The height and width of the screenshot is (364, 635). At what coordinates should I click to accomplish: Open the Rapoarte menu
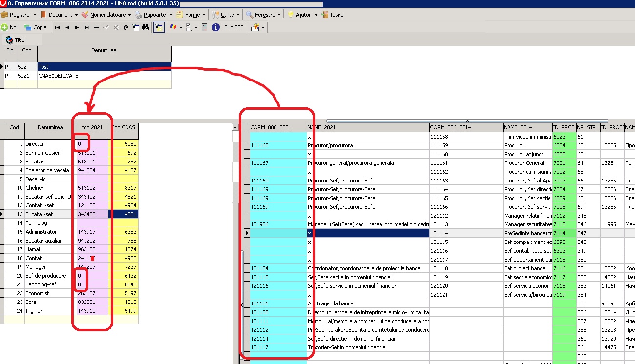click(x=154, y=15)
